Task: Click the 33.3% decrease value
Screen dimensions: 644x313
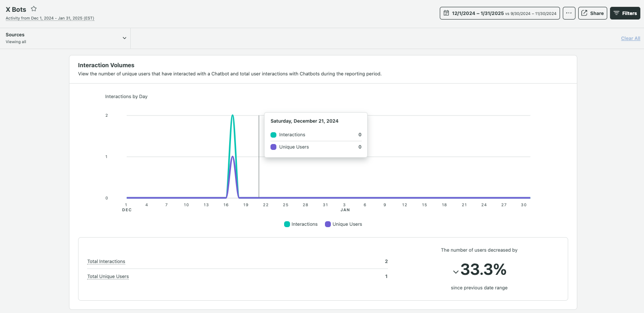Action: (x=483, y=270)
